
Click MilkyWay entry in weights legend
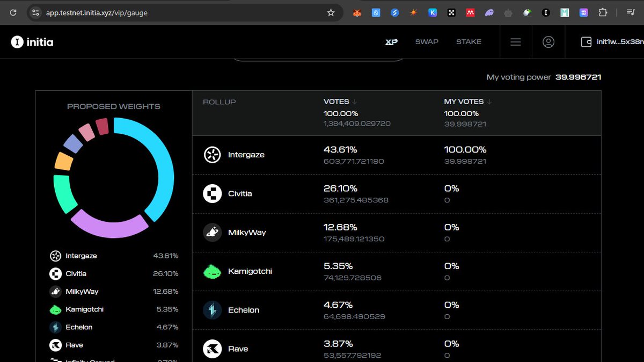click(x=114, y=292)
